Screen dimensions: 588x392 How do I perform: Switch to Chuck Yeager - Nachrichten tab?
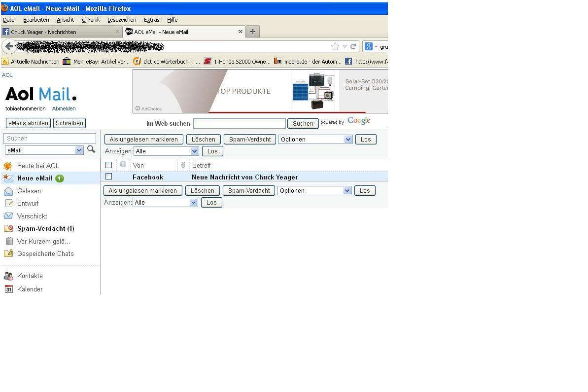tap(59, 32)
